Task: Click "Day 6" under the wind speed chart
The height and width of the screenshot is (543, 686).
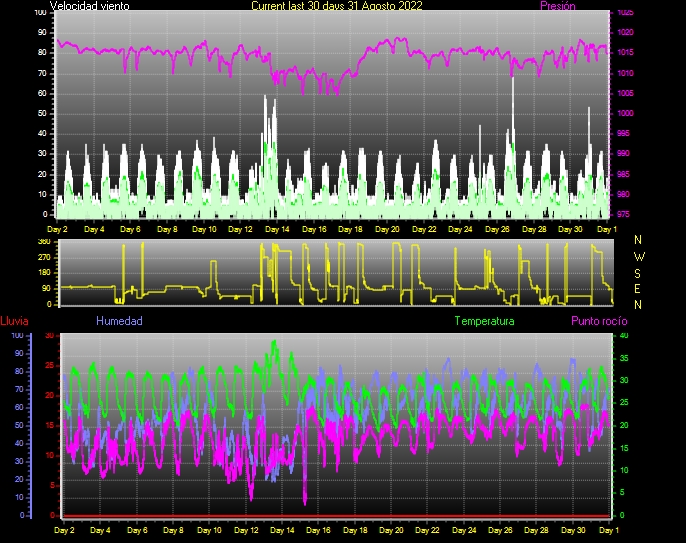Action: 130,229
